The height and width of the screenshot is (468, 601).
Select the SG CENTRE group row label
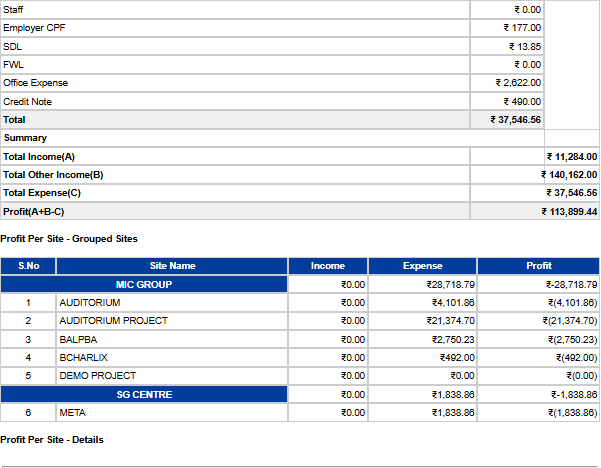(x=144, y=395)
